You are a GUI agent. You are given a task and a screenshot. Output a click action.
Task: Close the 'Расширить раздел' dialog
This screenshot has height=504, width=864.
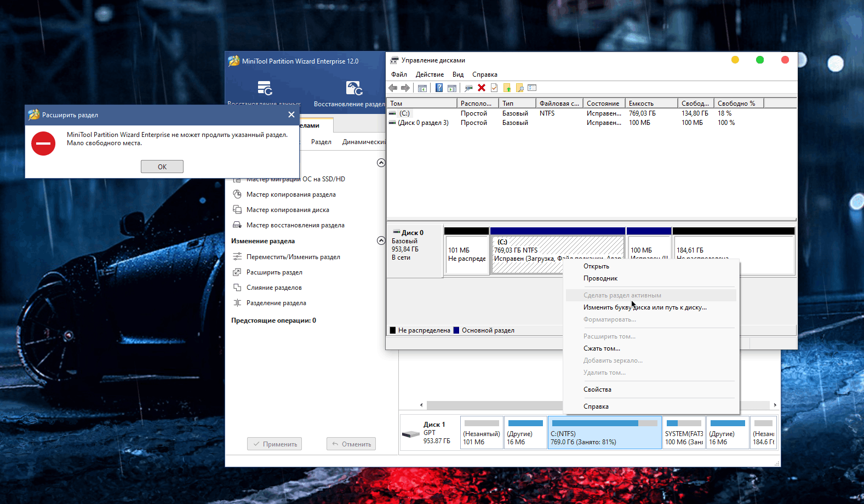[x=291, y=114]
